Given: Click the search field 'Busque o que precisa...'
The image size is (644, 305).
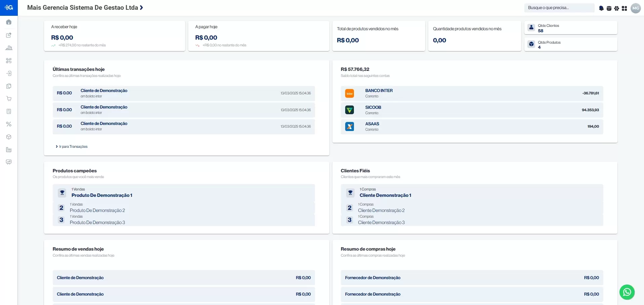Looking at the screenshot, I should pyautogui.click(x=559, y=7).
